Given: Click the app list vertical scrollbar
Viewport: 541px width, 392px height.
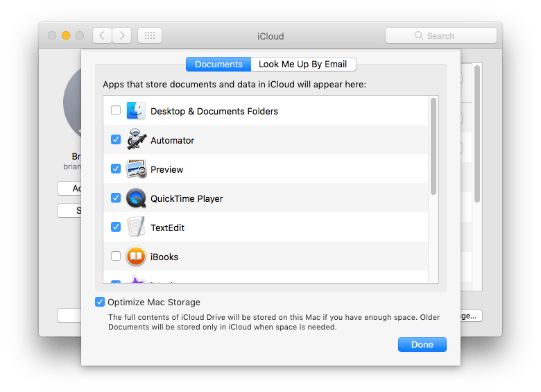Looking at the screenshot, I should (x=433, y=146).
